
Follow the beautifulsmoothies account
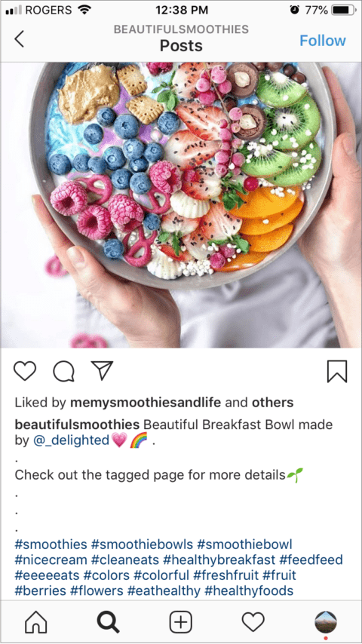323,41
